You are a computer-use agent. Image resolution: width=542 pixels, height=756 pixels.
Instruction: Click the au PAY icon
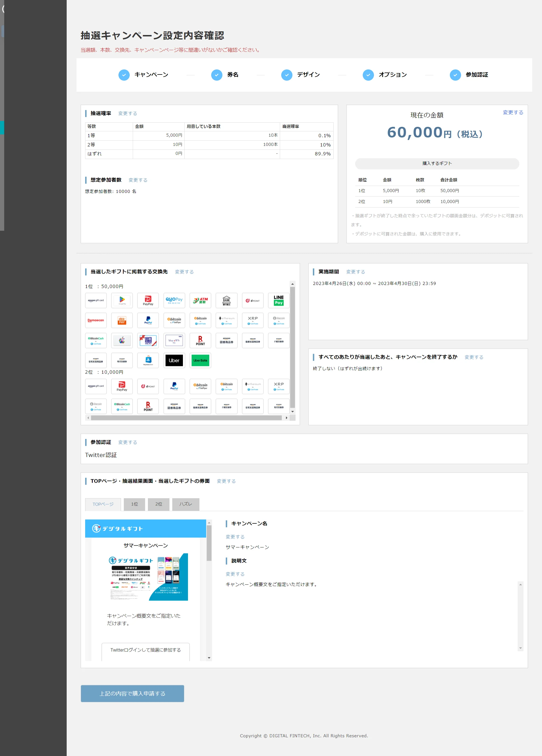(x=122, y=320)
